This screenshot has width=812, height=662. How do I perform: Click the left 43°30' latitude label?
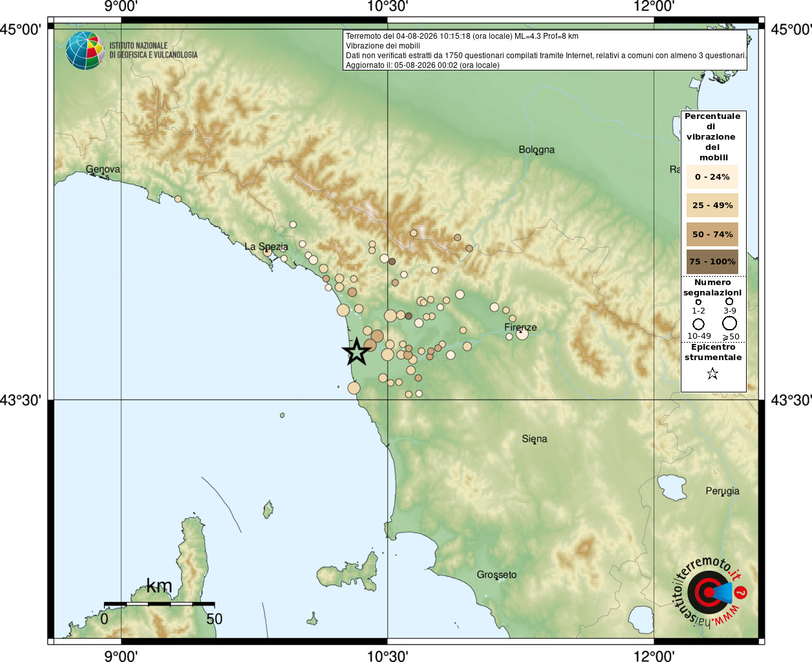pos(21,400)
